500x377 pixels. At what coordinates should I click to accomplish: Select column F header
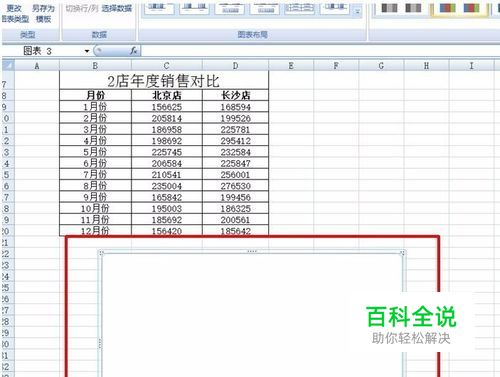pos(336,65)
